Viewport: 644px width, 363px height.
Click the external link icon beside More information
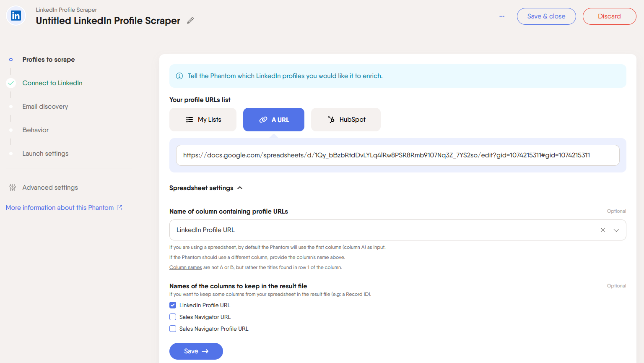119,208
